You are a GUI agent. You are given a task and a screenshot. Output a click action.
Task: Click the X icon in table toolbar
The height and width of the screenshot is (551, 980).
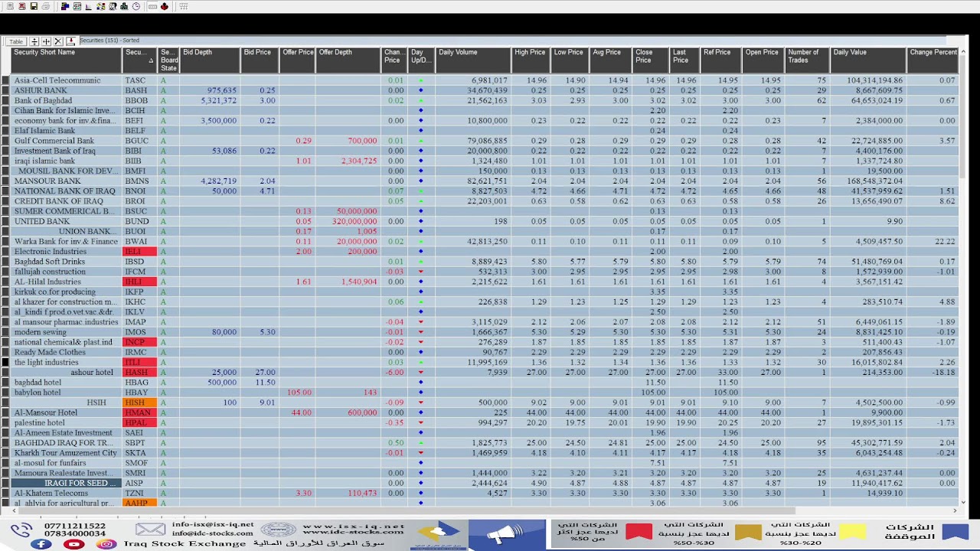click(x=58, y=41)
